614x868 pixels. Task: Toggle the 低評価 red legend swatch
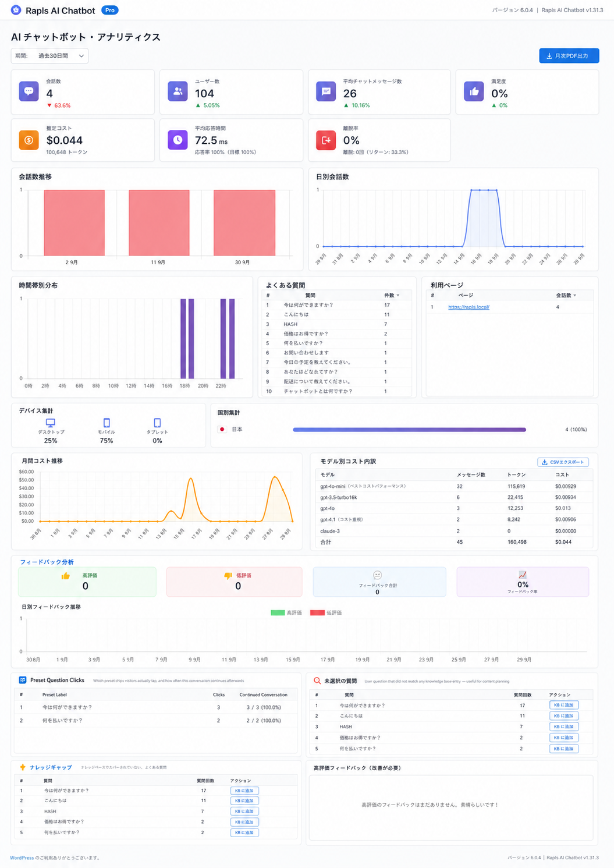(x=317, y=612)
